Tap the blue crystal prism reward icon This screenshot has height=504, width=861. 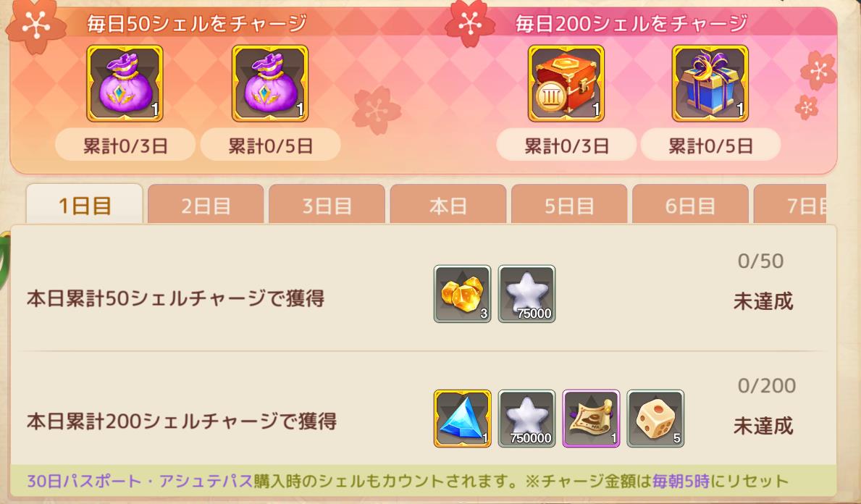[462, 419]
